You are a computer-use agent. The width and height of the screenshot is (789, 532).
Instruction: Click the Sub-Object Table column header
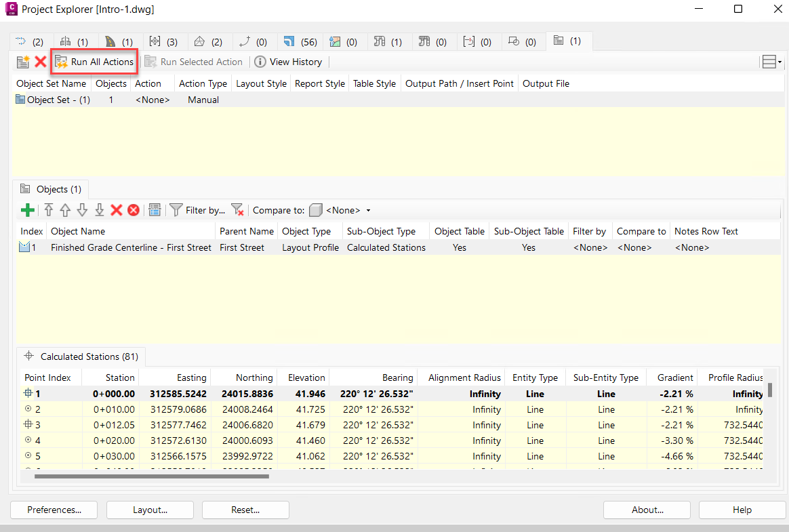[x=529, y=231]
